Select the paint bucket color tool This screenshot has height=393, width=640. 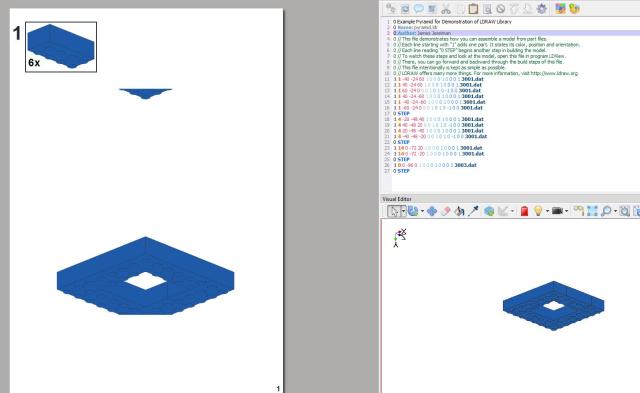459,211
